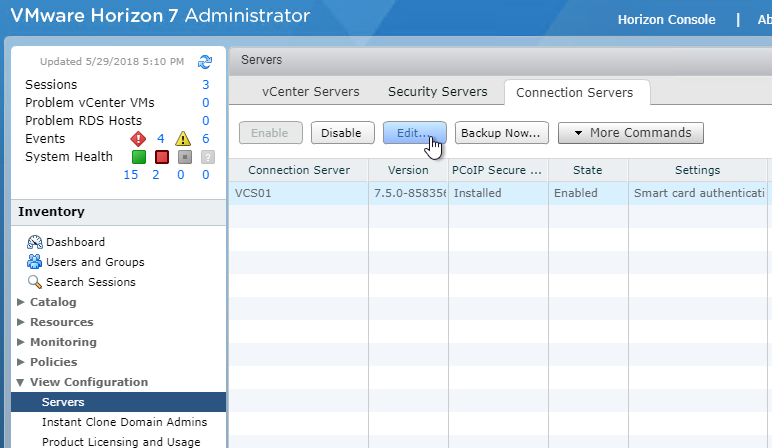Open warning events count 6
This screenshot has width=772, height=448.
[206, 139]
